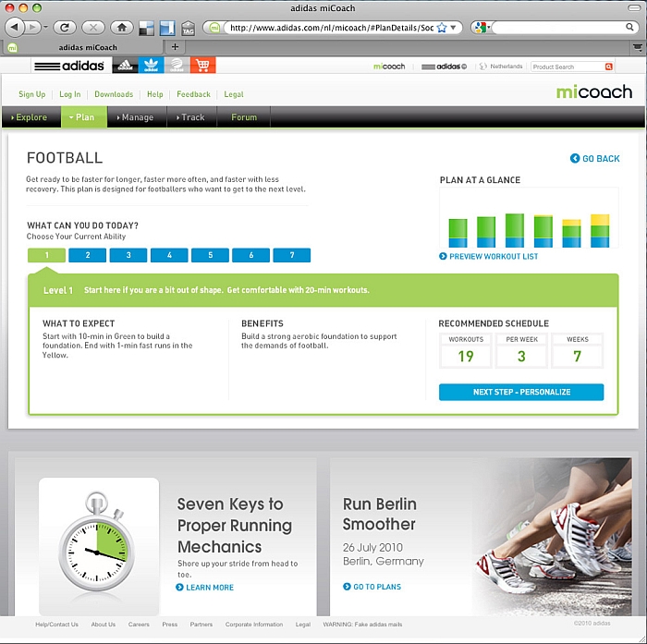Screen dimensions: 647x644
Task: Bookmark page with the star icon
Action: click(x=442, y=28)
